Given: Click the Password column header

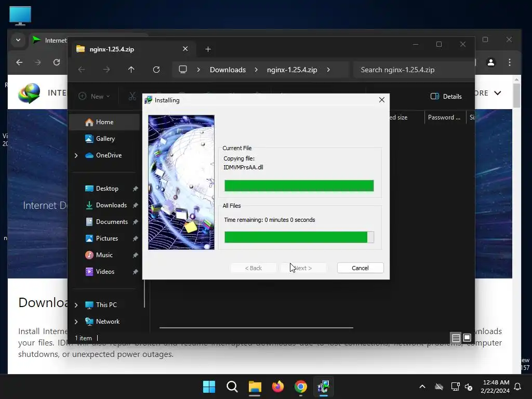Looking at the screenshot, I should [445, 117].
